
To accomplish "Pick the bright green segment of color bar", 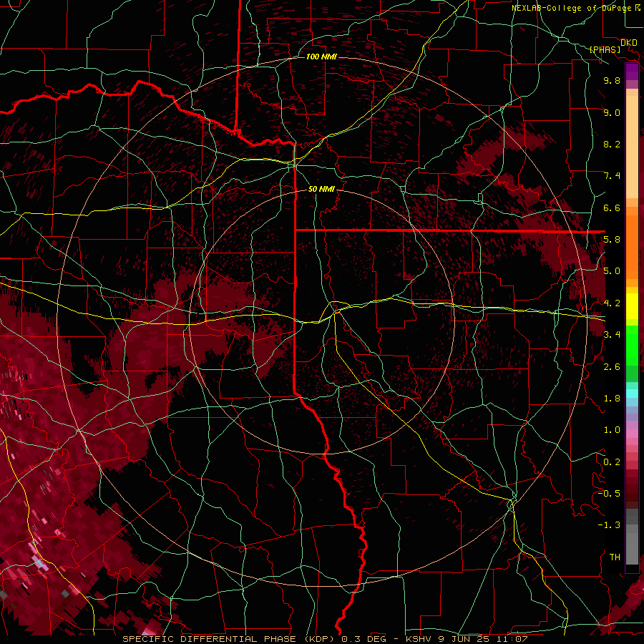I will 632,345.
